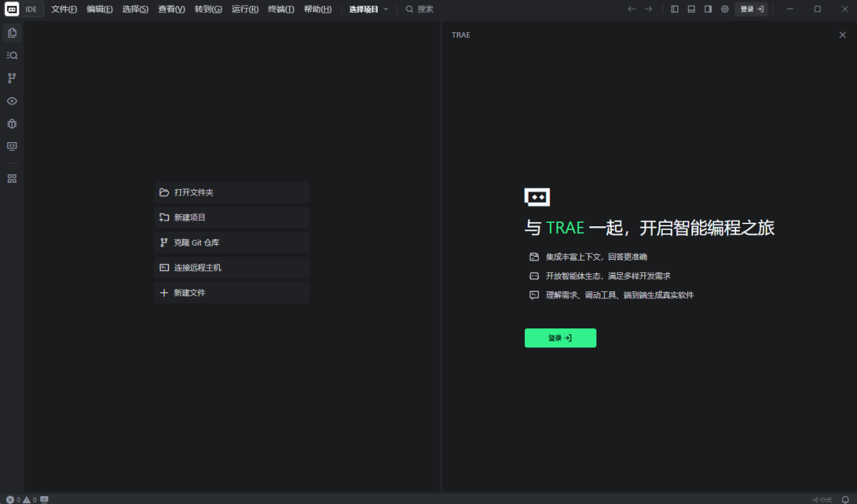Click the large TRAE robot logo
The image size is (857, 504).
[537, 197]
